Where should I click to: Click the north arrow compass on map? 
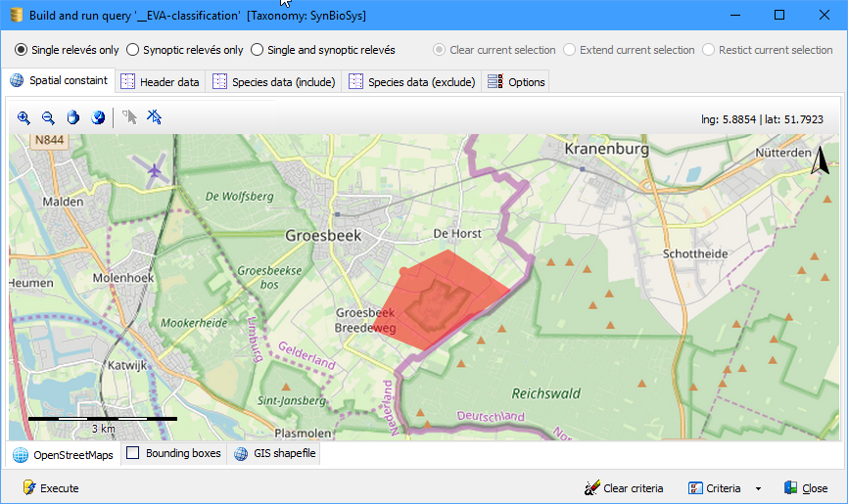click(x=823, y=161)
